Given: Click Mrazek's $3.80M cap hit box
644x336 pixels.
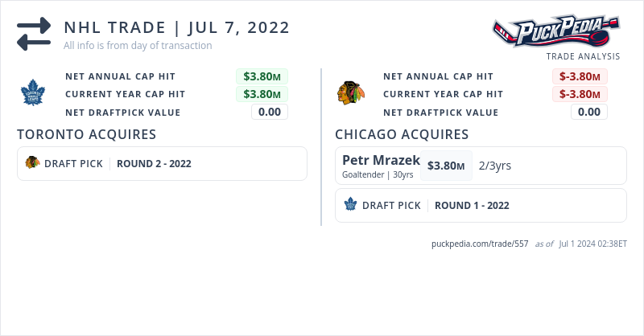Looking at the screenshot, I should pyautogui.click(x=446, y=166).
